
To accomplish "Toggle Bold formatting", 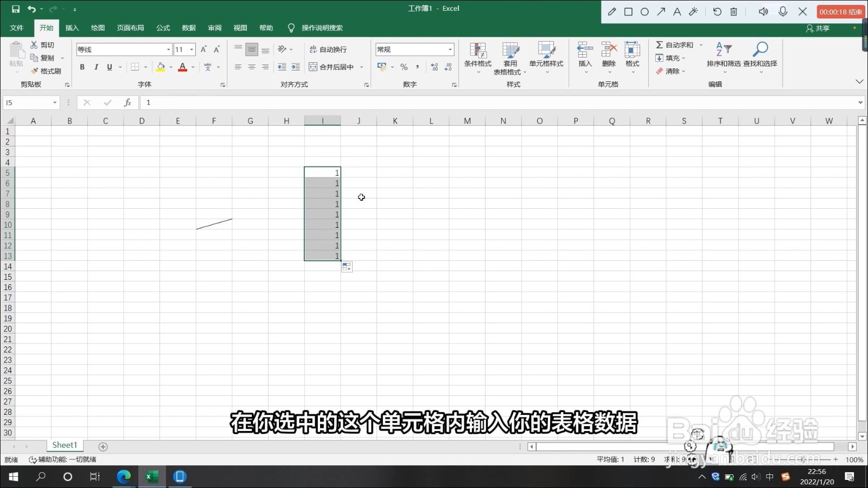I will pyautogui.click(x=82, y=67).
